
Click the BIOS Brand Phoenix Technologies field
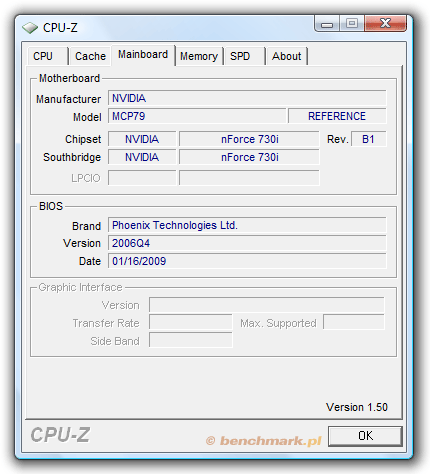(247, 225)
